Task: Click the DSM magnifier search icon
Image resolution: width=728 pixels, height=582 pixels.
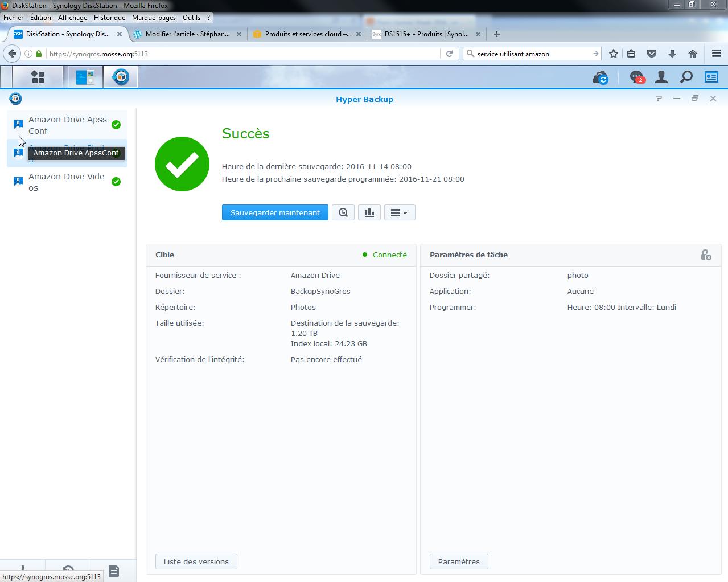Action: pos(686,77)
